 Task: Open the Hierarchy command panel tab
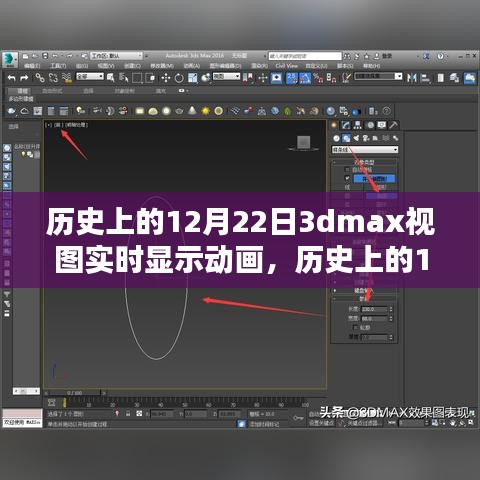point(358,125)
